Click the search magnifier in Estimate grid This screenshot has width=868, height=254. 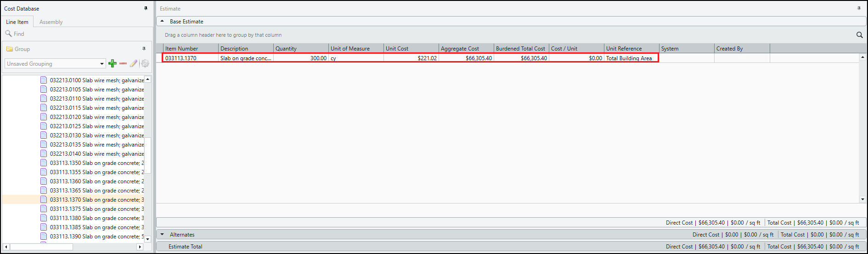(859, 35)
